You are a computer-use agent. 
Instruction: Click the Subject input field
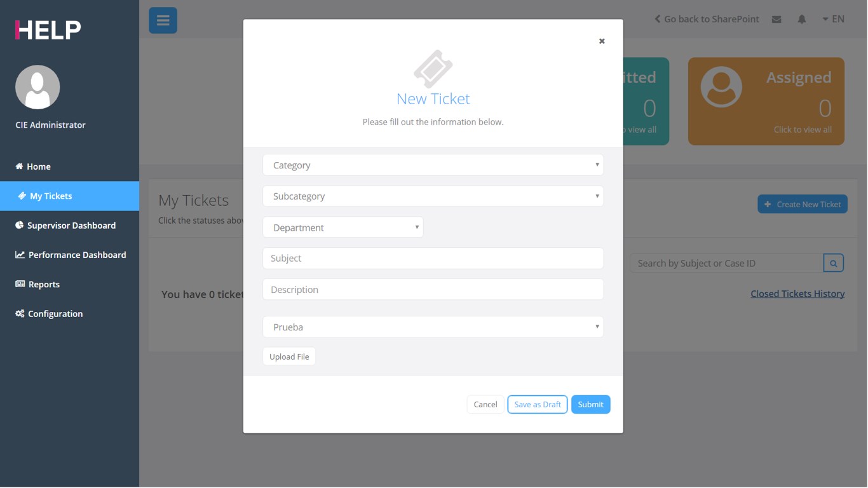[x=433, y=259]
